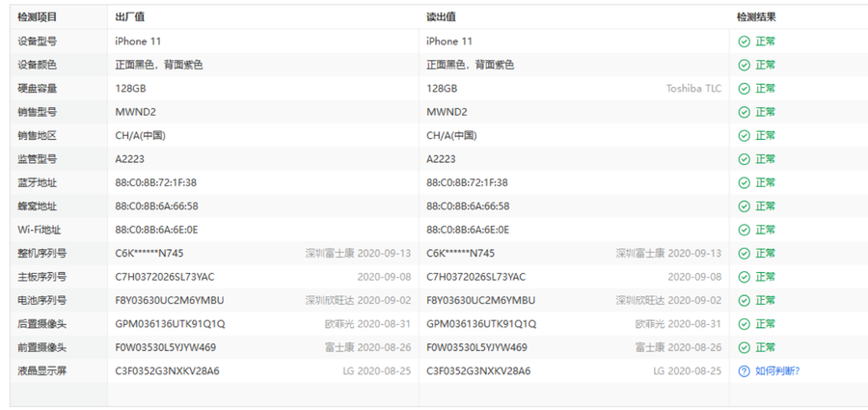This screenshot has width=868, height=410.
Task: Click 正常 result text for 设备型号
Action: click(x=766, y=41)
